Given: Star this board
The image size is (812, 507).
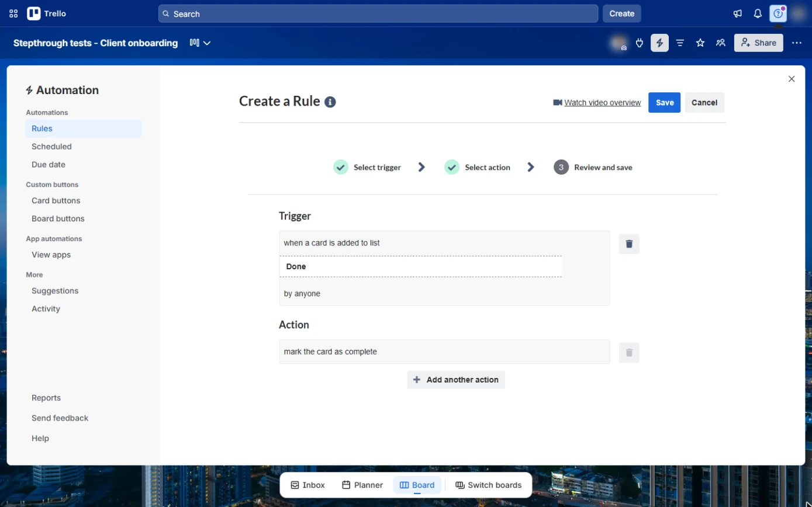Looking at the screenshot, I should pyautogui.click(x=700, y=43).
